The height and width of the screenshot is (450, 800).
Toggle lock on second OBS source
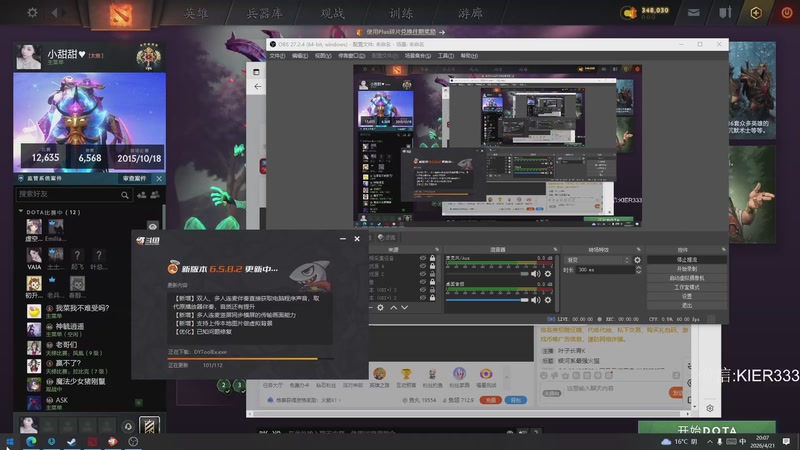click(432, 266)
